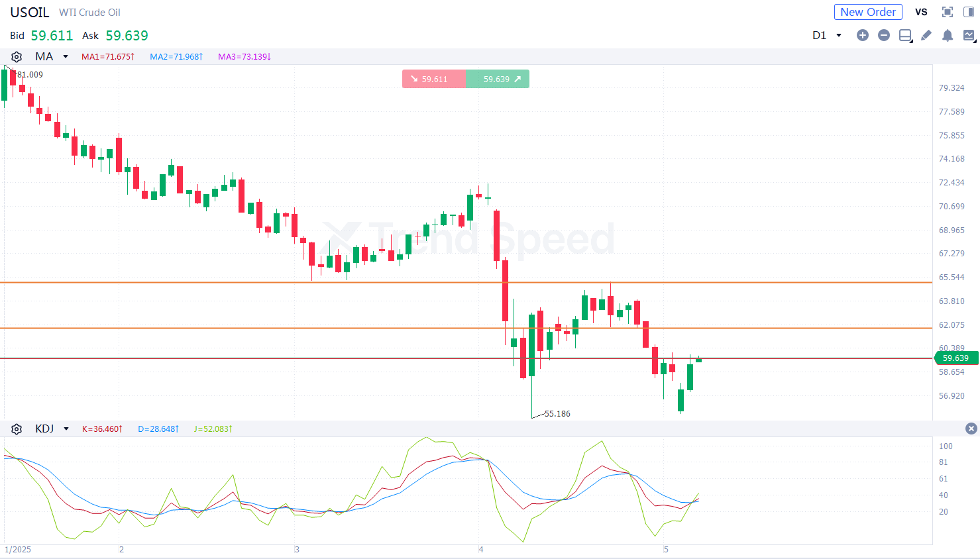980x559 pixels.
Task: Select the USOIL symbol name
Action: (x=29, y=12)
